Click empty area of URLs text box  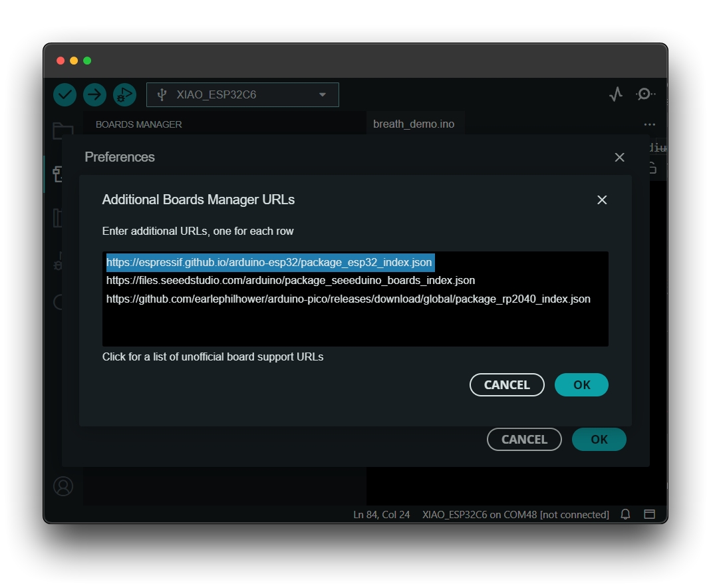355,327
